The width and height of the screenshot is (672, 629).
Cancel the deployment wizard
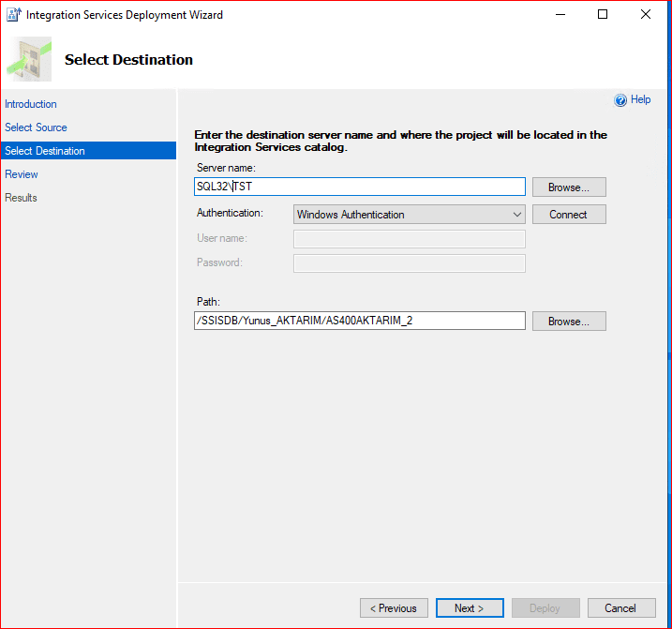pyautogui.click(x=620, y=608)
